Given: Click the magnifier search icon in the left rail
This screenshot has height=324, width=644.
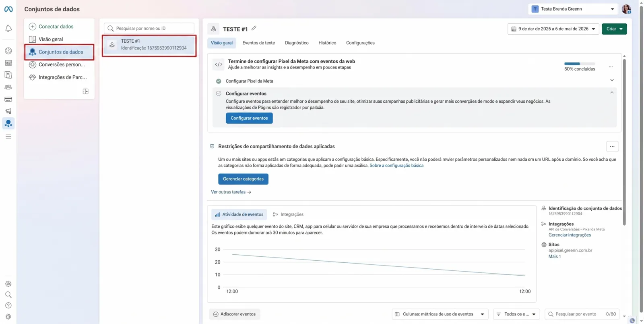Looking at the screenshot, I should click(x=8, y=295).
